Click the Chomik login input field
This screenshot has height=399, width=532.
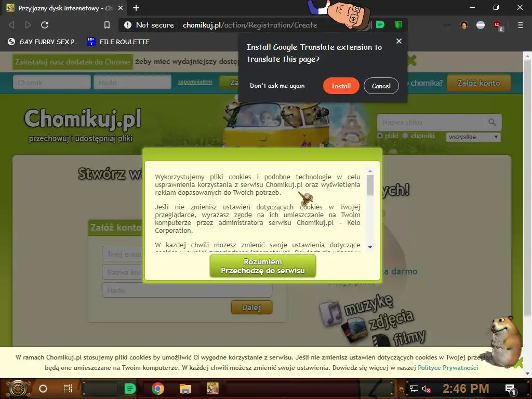(x=52, y=83)
